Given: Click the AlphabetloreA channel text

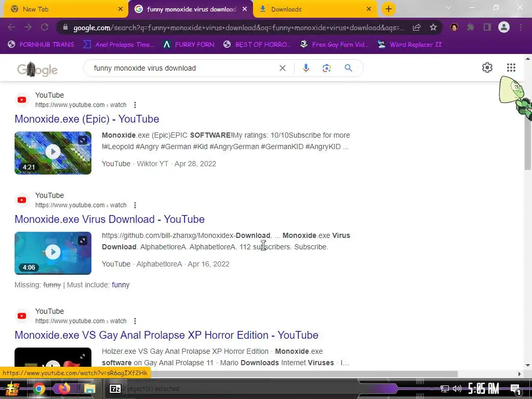Looking at the screenshot, I should pos(159,264).
